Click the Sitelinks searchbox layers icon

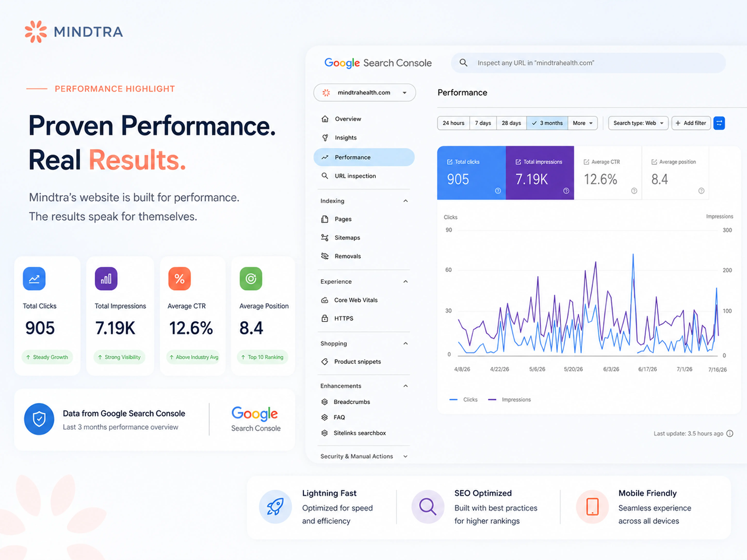tap(324, 433)
